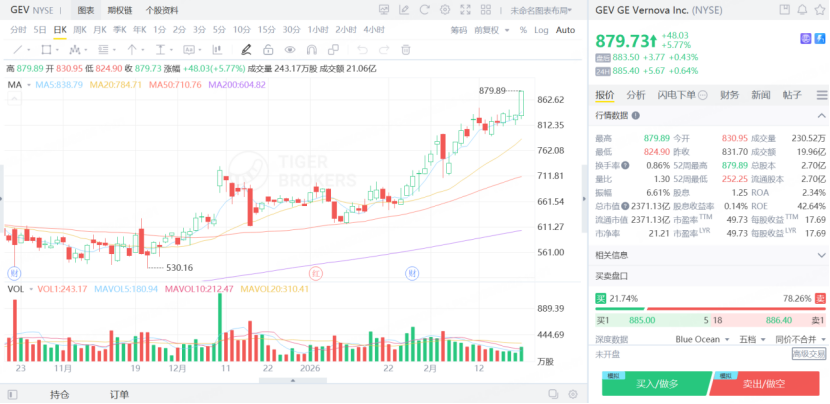This screenshot has width=830, height=404.
Task: Choose the wave pattern drawing tool
Action: pos(75,50)
